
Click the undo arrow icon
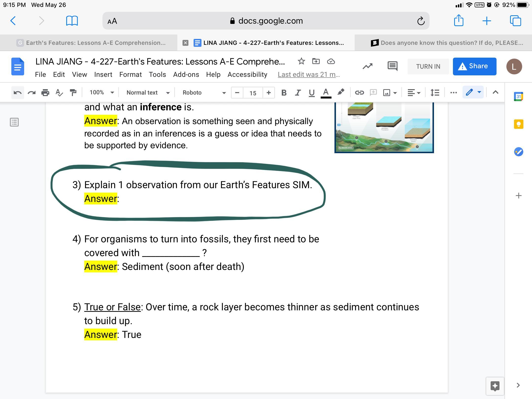[17, 93]
